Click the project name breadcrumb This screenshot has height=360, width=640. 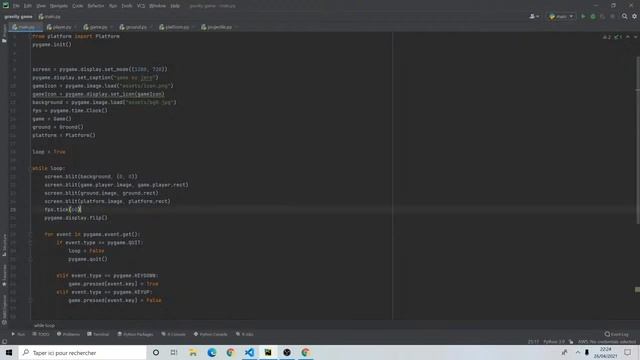point(18,17)
